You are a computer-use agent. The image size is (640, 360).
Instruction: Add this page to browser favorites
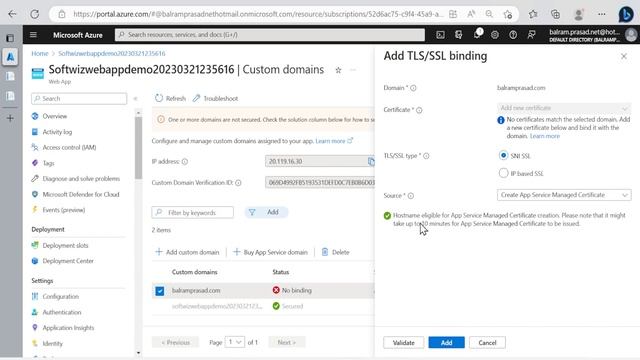508,14
